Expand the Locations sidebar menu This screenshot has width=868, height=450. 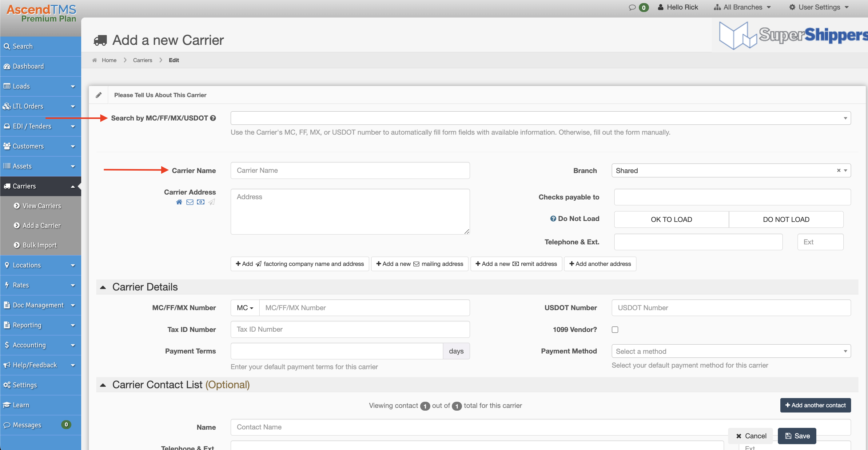tap(40, 265)
